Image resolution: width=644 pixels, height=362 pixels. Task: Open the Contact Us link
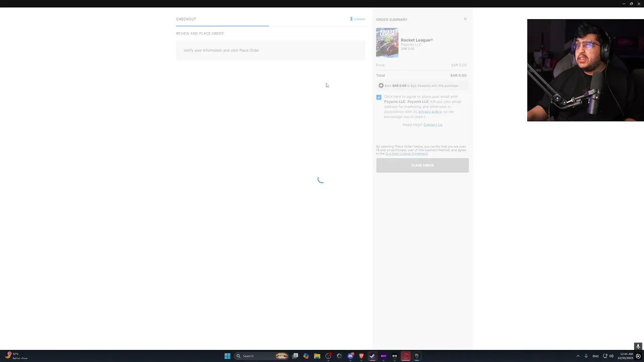pos(433,125)
